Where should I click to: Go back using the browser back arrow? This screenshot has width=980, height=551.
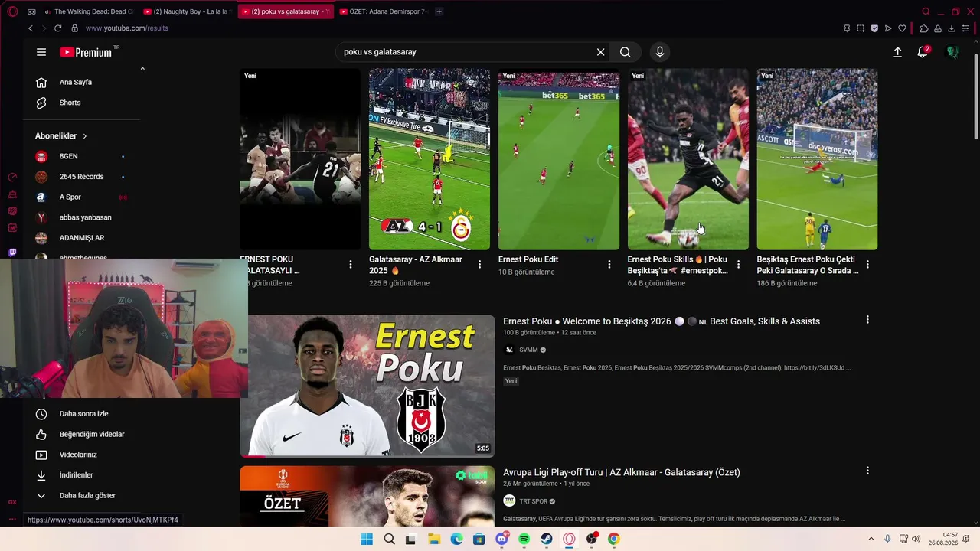pos(31,28)
